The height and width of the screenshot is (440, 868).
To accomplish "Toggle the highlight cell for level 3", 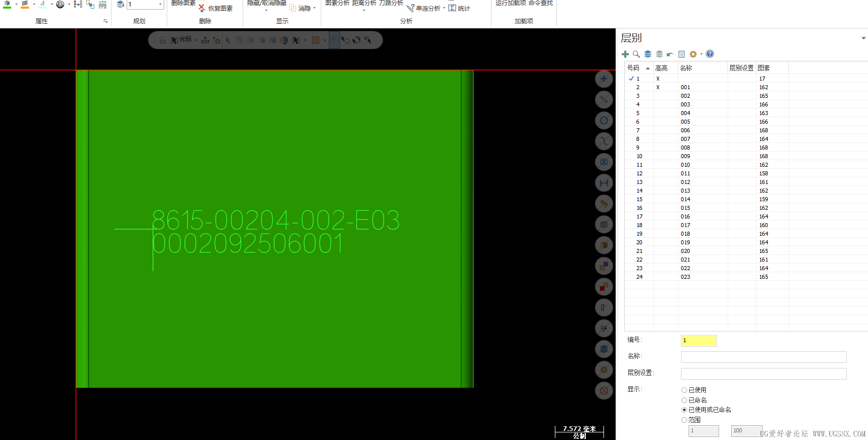I will (666, 96).
